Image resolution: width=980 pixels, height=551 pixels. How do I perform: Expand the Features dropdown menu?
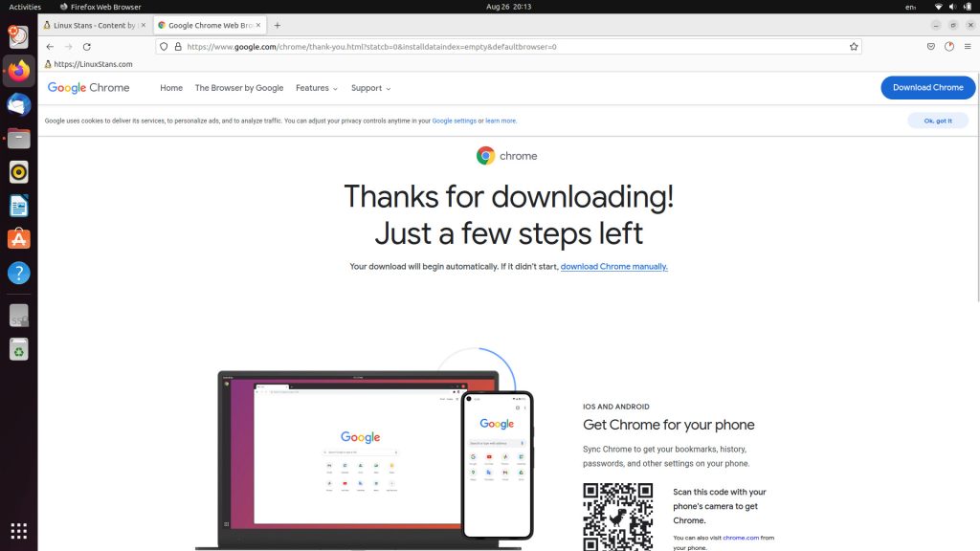click(317, 88)
